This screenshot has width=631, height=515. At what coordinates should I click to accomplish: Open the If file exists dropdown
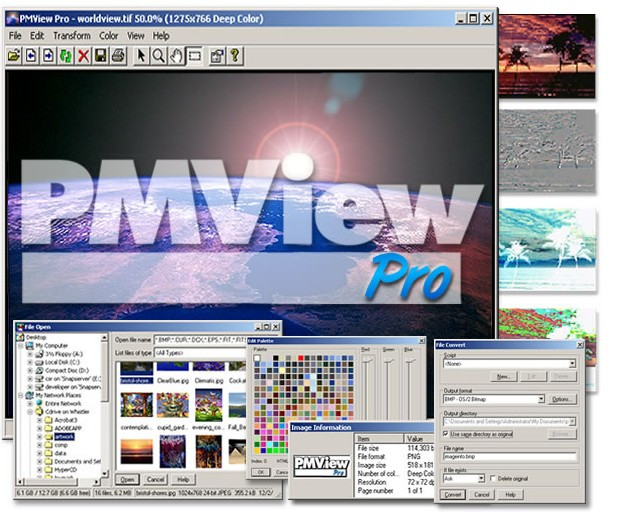(x=481, y=479)
